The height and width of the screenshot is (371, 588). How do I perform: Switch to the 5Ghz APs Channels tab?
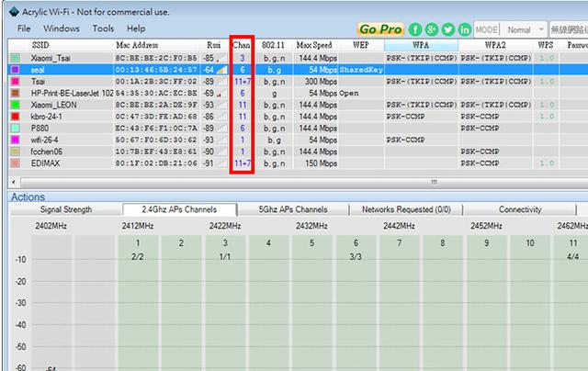click(x=292, y=209)
